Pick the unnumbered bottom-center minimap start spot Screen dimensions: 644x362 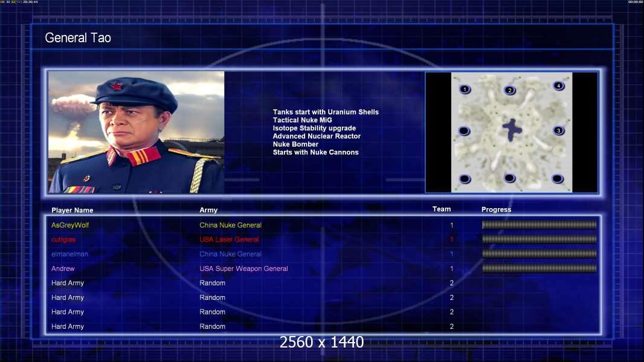[509, 178]
